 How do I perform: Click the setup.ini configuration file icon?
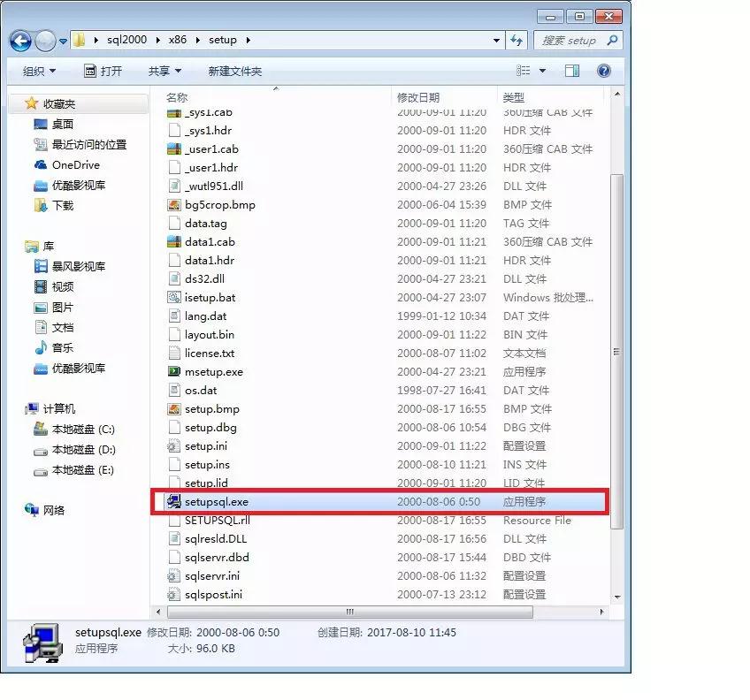[x=174, y=446]
